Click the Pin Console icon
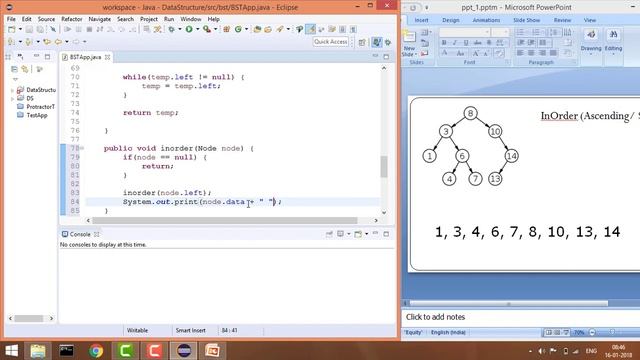 coord(329,234)
